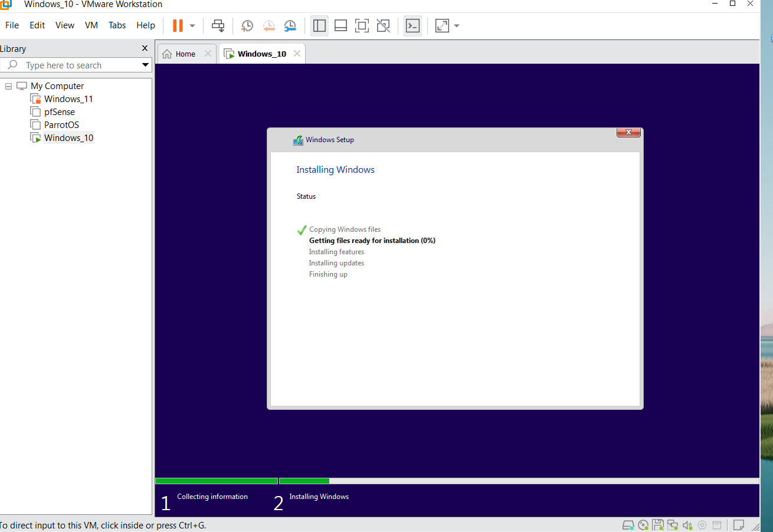Image resolution: width=773 pixels, height=532 pixels.
Task: Click the sound card status icon
Action: (x=687, y=525)
